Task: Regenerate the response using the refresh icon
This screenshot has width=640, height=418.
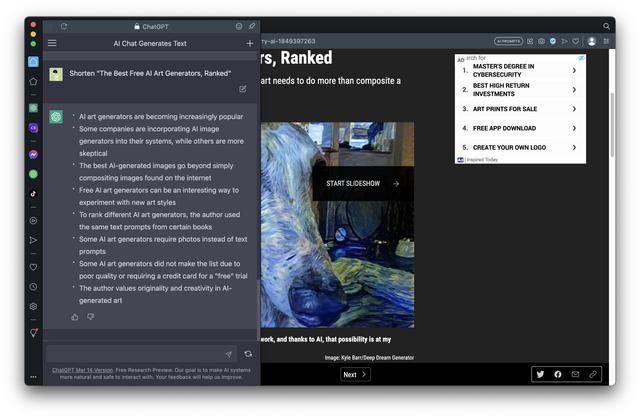Action: 248,354
